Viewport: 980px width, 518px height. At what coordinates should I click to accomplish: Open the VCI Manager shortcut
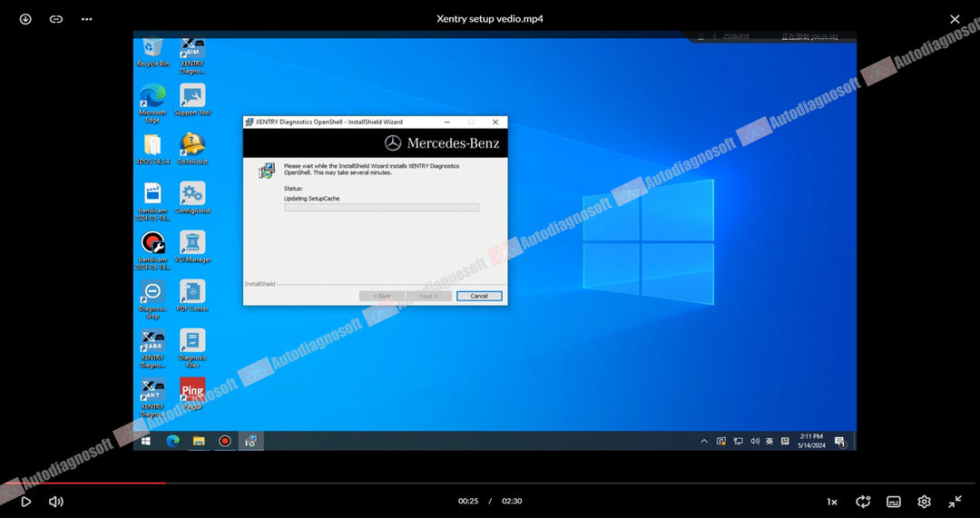(192, 247)
